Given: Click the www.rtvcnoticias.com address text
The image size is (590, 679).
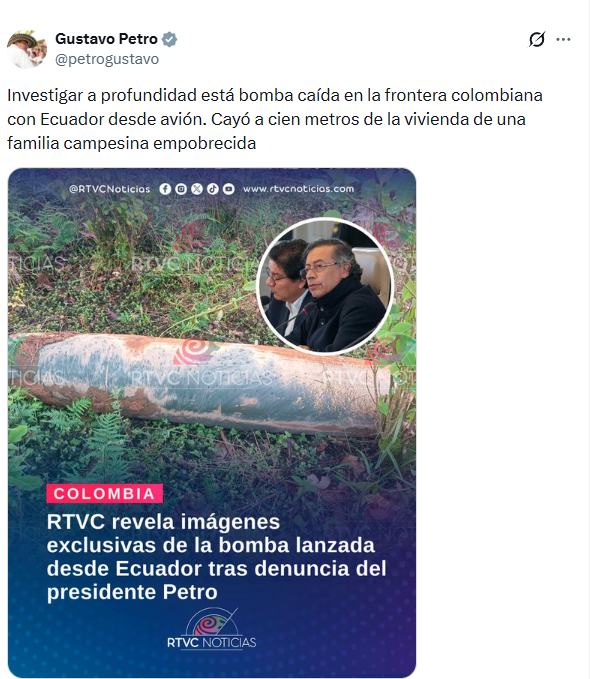Looking at the screenshot, I should tap(298, 189).
